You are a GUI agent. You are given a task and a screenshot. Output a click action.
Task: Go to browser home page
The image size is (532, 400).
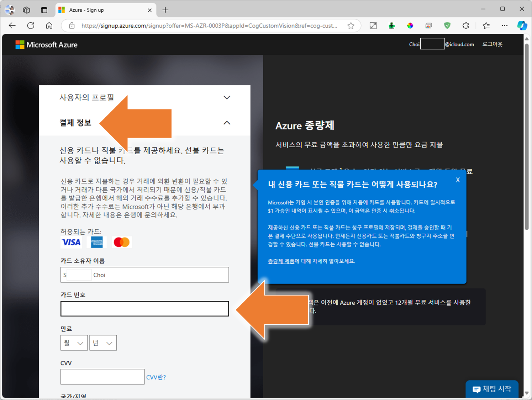click(x=49, y=26)
